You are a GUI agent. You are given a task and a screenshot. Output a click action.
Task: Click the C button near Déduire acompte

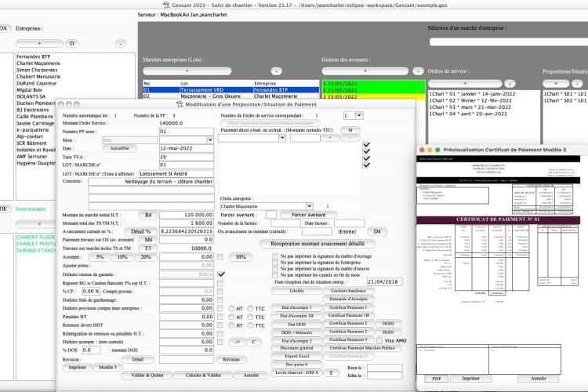253,342
